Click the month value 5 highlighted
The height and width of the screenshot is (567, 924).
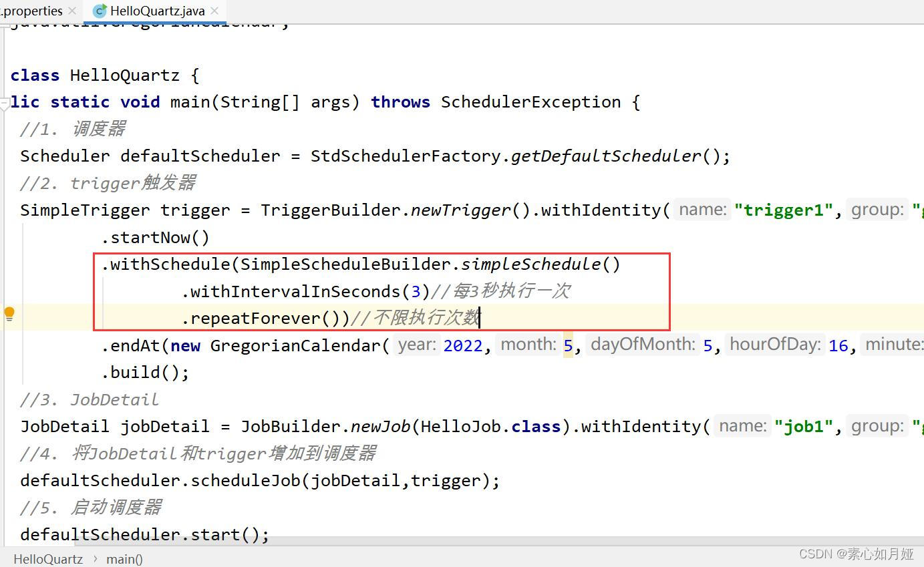click(568, 345)
